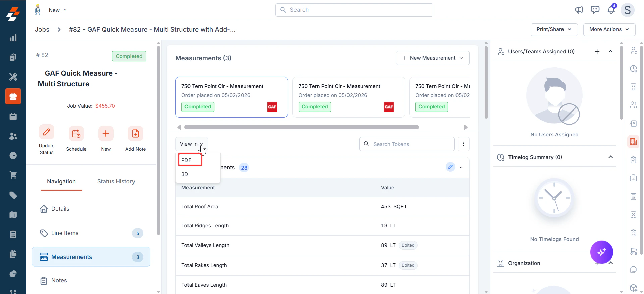Image resolution: width=644 pixels, height=294 pixels.
Task: Click the Schedule calendar icon
Action: point(76,134)
